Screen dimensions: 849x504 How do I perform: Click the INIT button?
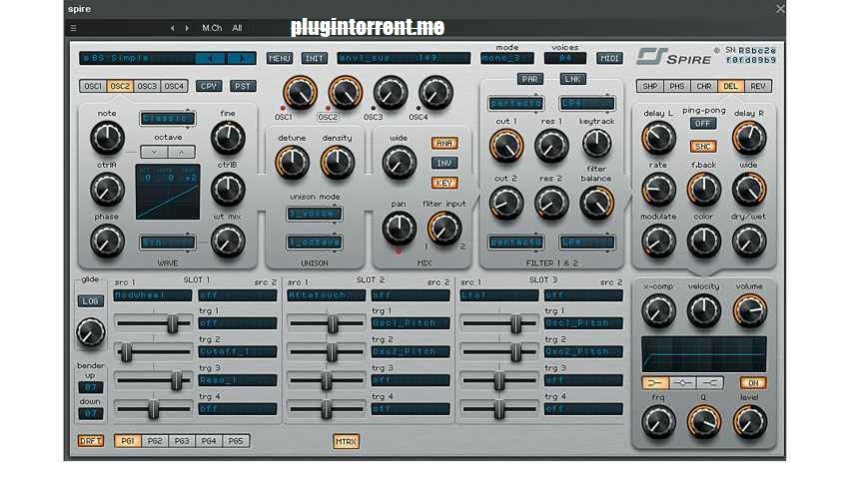point(314,58)
